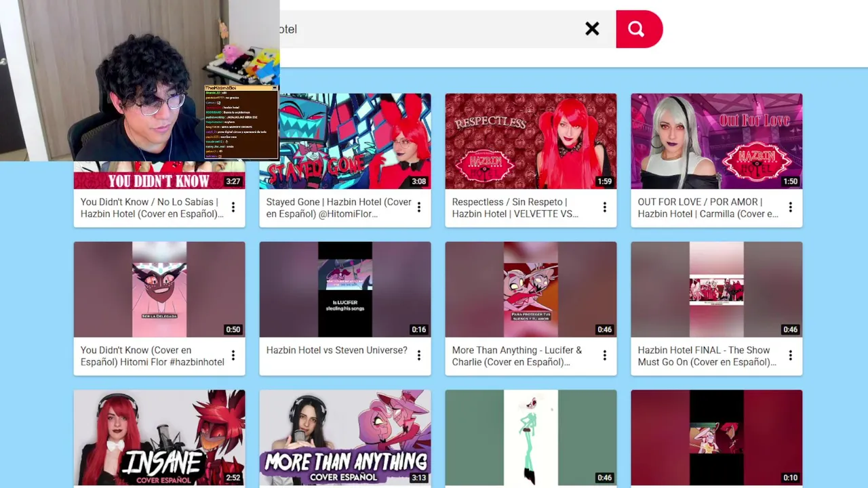Screen dimensions: 868x488
Task: Open options menu for You Didn't Know Hitomi Flor short
Action: [x=233, y=356]
